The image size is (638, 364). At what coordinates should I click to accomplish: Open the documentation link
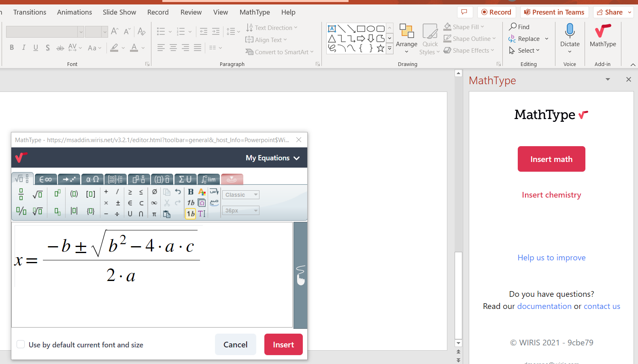(x=544, y=306)
